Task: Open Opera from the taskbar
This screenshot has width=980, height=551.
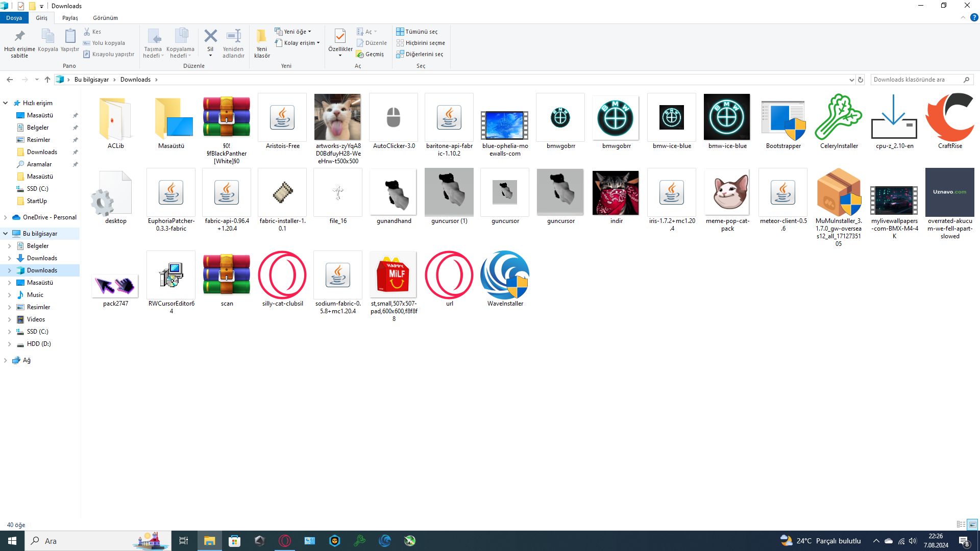Action: click(285, 541)
